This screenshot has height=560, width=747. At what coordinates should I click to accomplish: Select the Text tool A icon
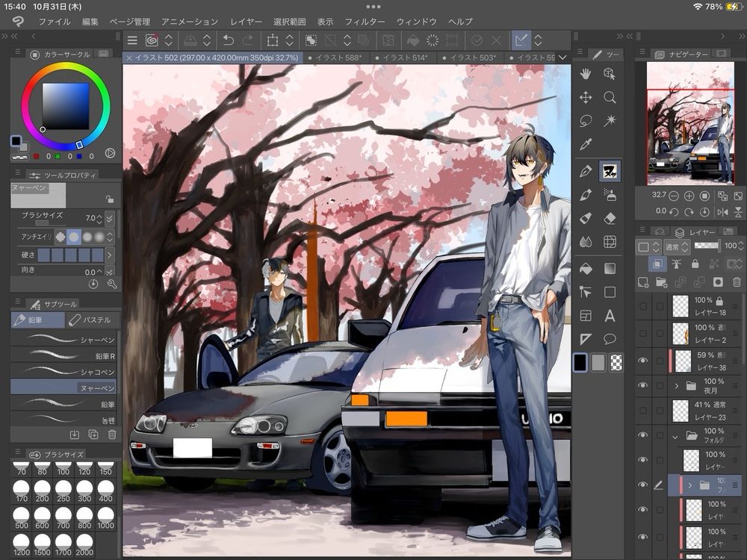610,316
